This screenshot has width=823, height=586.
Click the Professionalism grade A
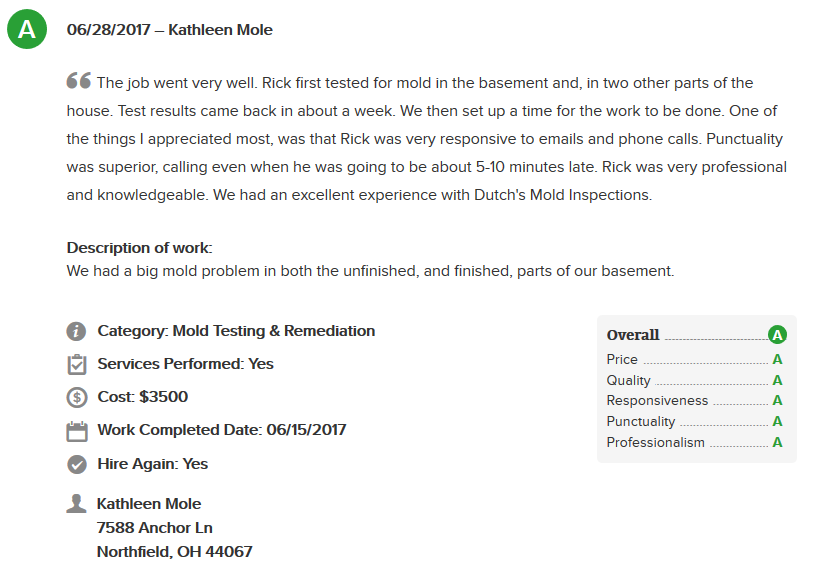[x=777, y=443]
